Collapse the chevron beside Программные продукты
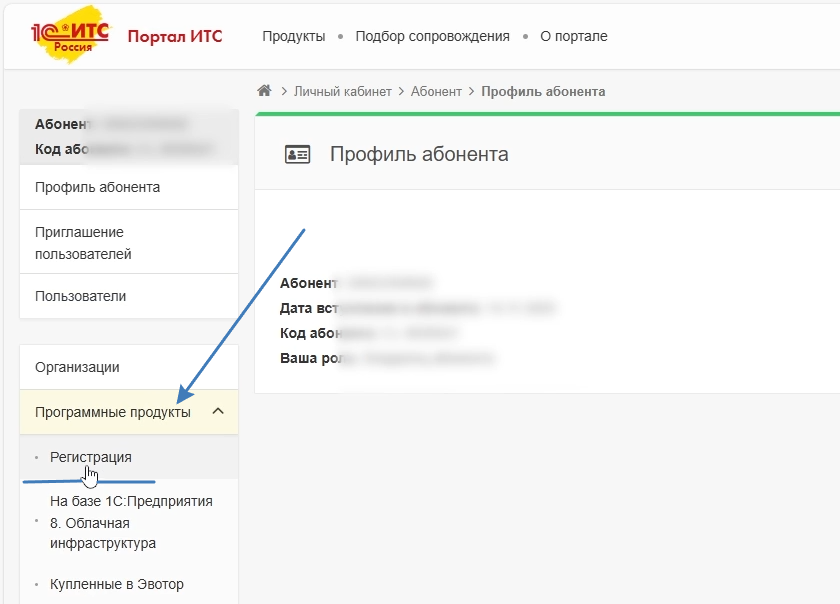Screen dimensions: 840x604 (218, 412)
